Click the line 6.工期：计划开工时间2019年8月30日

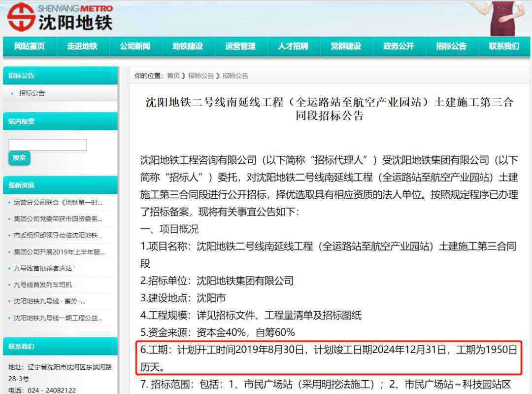pos(329,358)
